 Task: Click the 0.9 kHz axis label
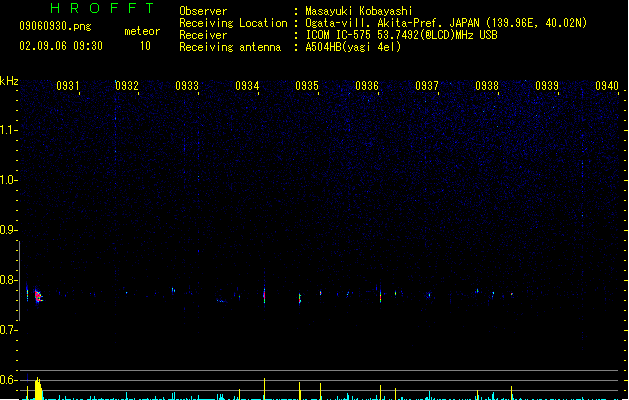(x=8, y=230)
